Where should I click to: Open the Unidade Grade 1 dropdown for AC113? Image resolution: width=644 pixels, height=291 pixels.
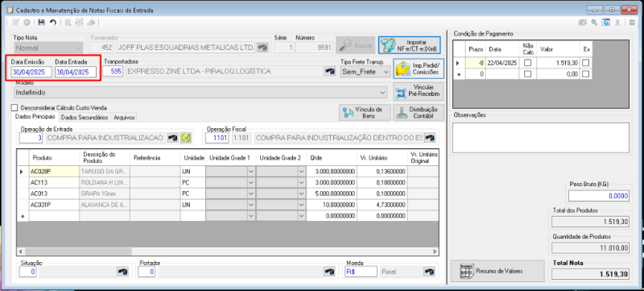[x=251, y=182]
